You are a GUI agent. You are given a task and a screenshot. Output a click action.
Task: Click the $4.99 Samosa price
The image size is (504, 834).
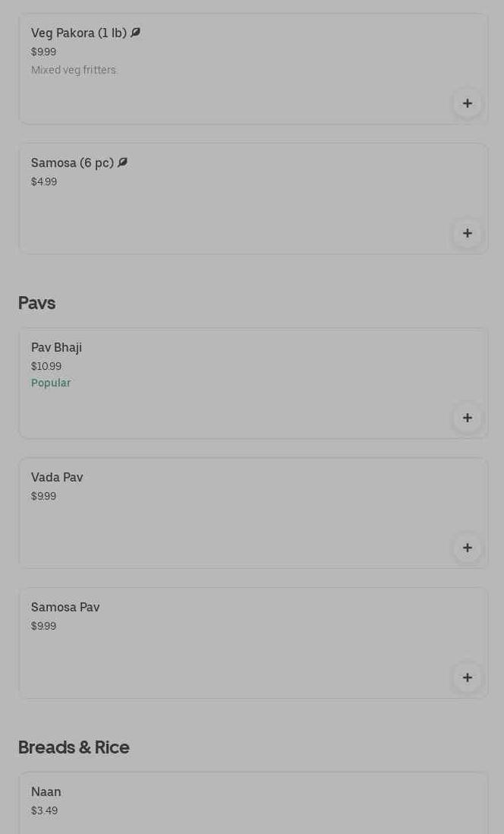(44, 182)
